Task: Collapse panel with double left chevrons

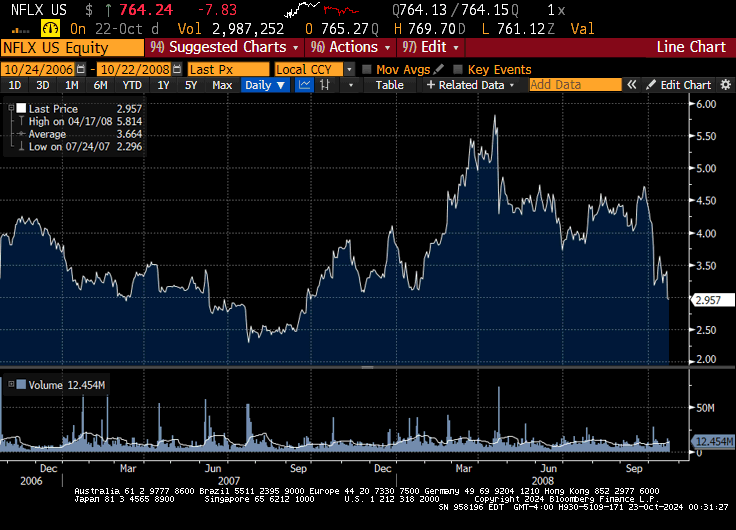Action: click(632, 85)
